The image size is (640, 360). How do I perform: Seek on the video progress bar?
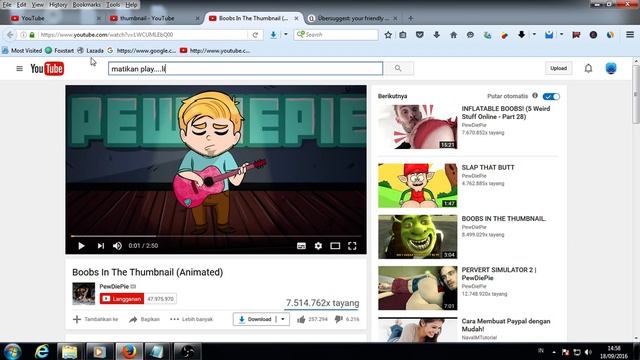[x=216, y=236]
